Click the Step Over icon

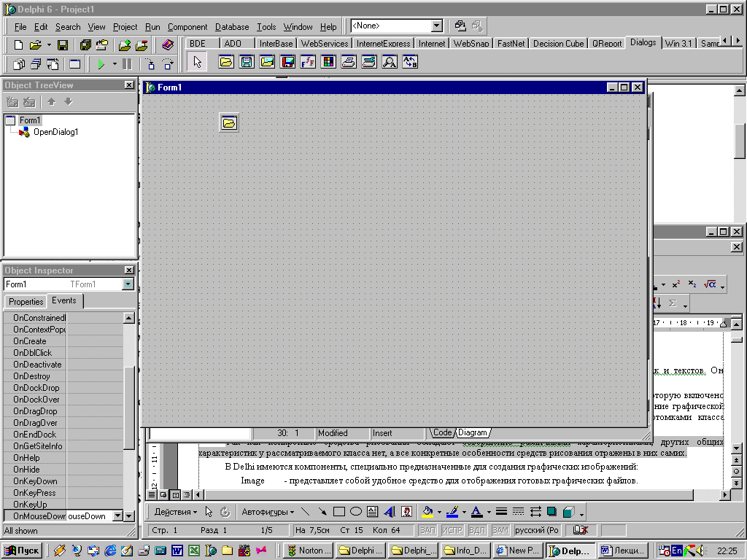coord(167,64)
